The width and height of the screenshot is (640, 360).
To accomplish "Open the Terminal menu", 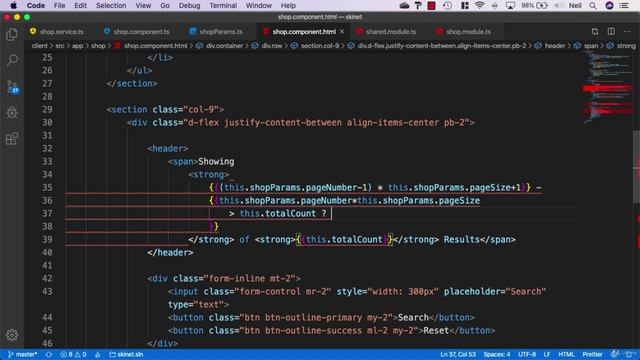I will (x=223, y=5).
